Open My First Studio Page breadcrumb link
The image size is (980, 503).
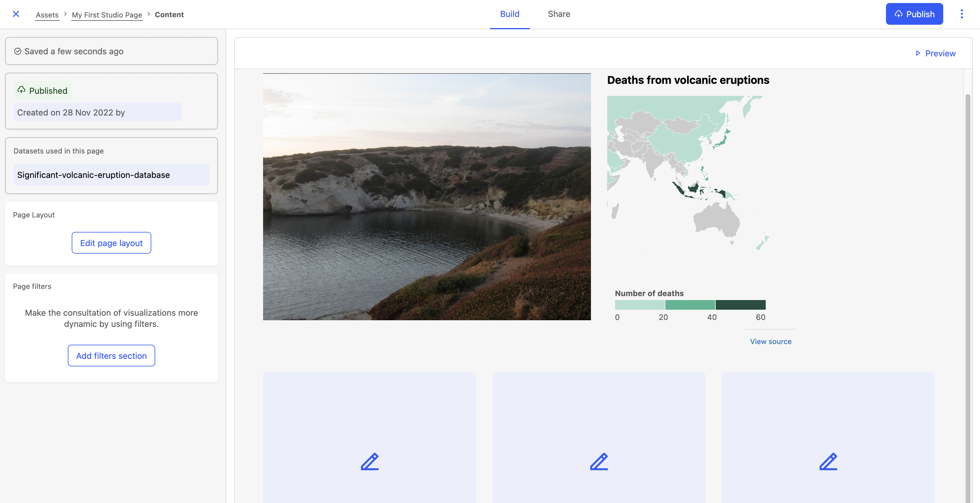(107, 15)
